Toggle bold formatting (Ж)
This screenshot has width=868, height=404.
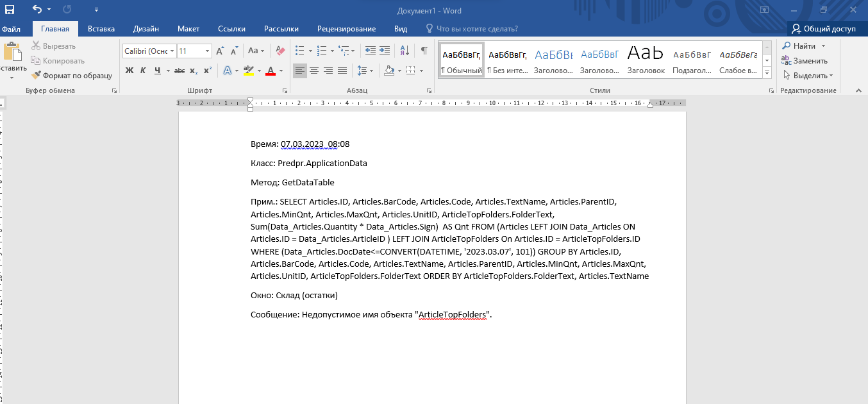click(x=129, y=71)
